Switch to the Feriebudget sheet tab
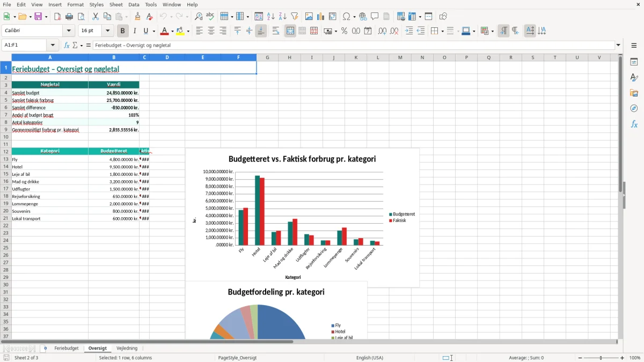644x362 pixels. coord(67,348)
